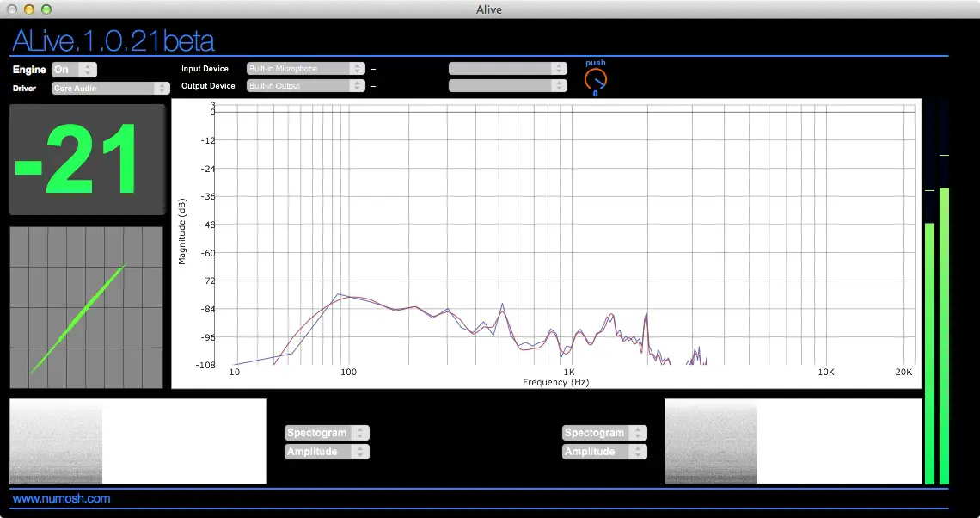Open the right Amplitude dropdown
The height and width of the screenshot is (518, 980).
604,452
